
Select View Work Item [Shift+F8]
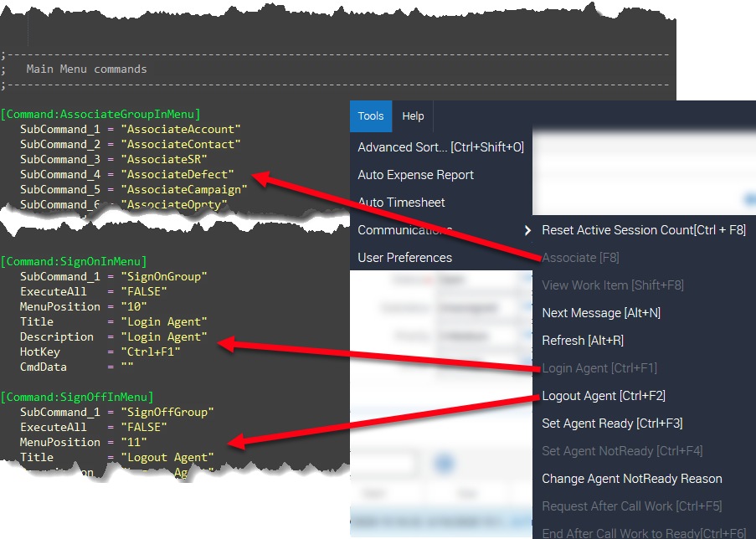[612, 285]
